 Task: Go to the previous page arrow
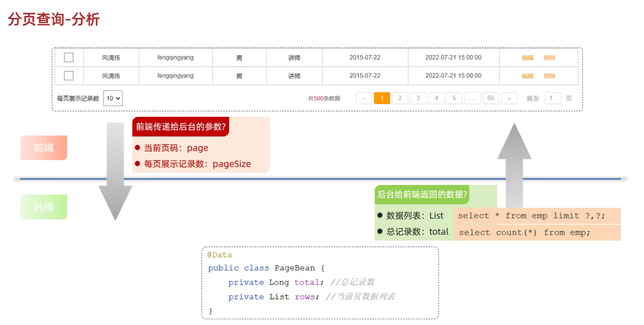pos(364,98)
